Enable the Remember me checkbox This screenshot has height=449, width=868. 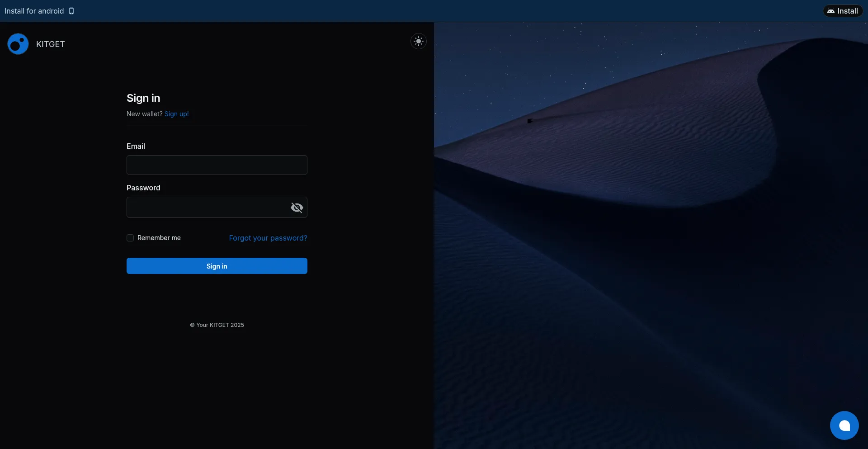[x=130, y=238]
